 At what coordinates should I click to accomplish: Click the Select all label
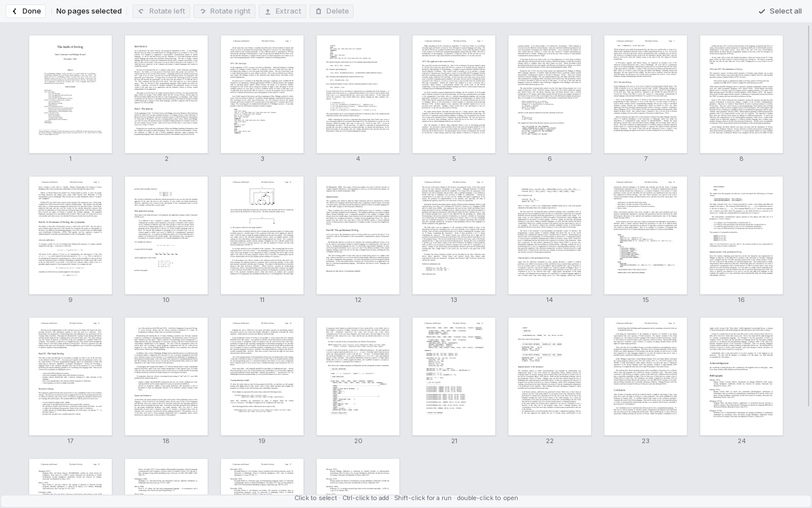(x=785, y=11)
